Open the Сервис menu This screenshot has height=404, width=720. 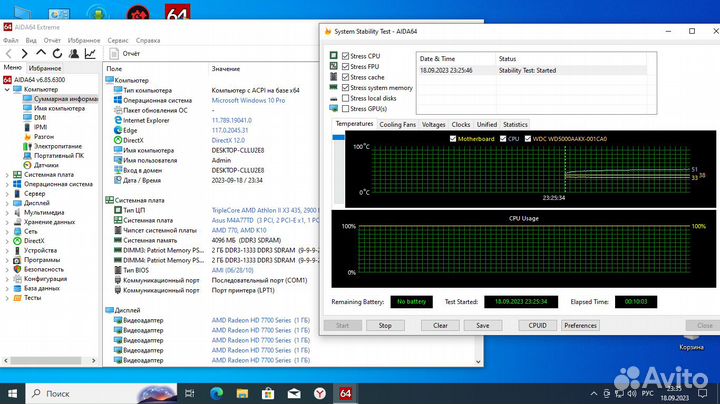coord(118,40)
